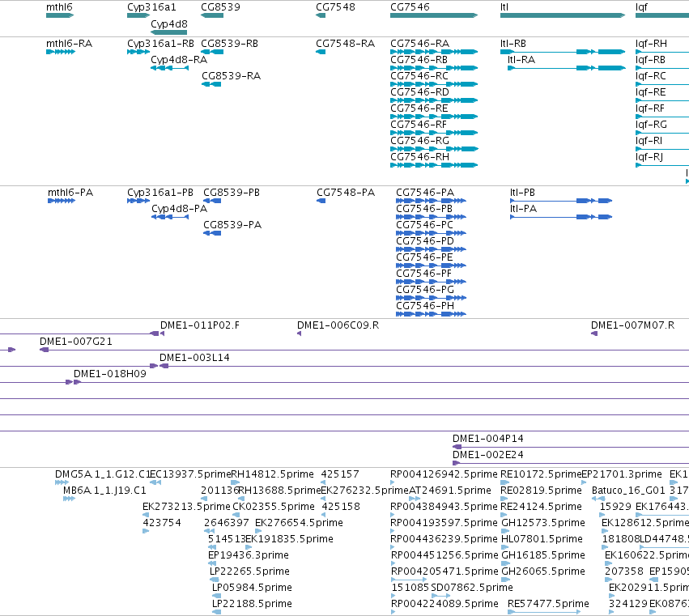Select transcript mthl6-RA
Viewport: 689px width, 616px height.
61,52
